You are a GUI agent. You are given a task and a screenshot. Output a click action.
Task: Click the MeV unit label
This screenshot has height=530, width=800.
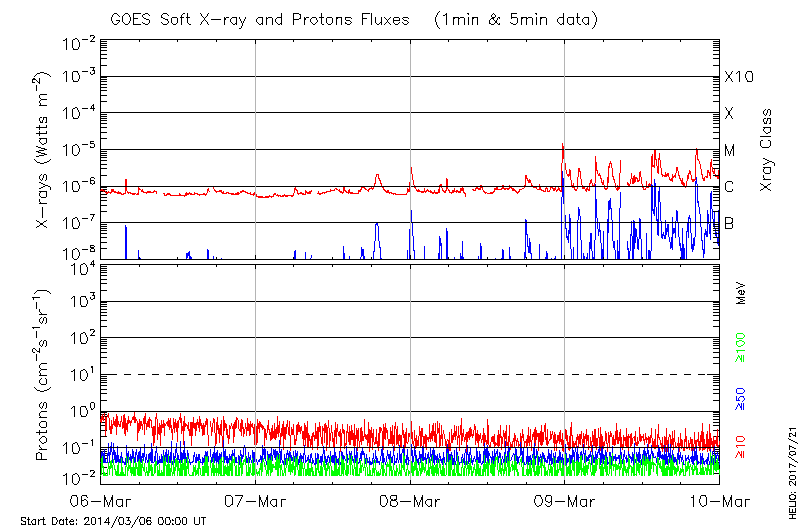(742, 296)
